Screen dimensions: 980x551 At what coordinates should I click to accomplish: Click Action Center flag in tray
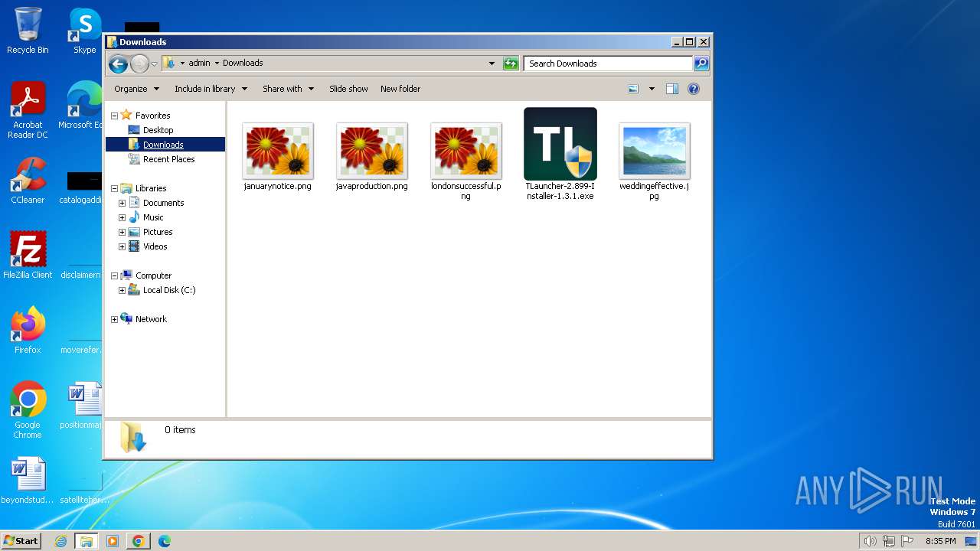point(908,541)
